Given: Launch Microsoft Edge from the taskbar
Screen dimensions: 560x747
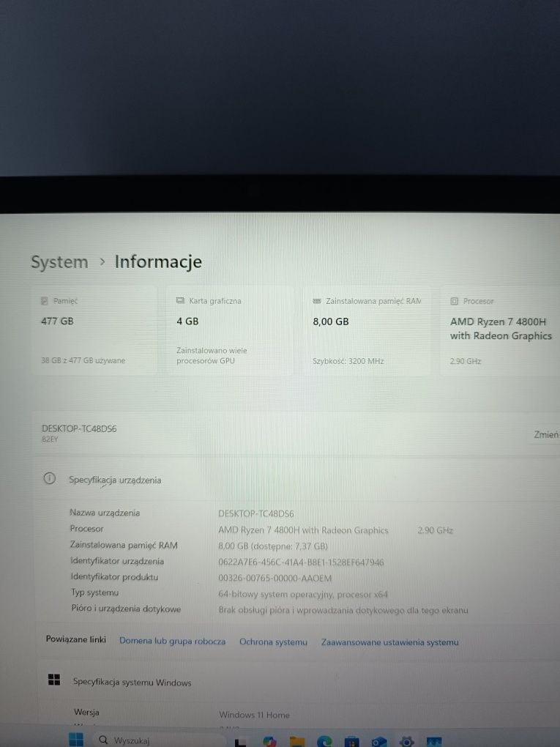Looking at the screenshot, I should click(x=324, y=741).
